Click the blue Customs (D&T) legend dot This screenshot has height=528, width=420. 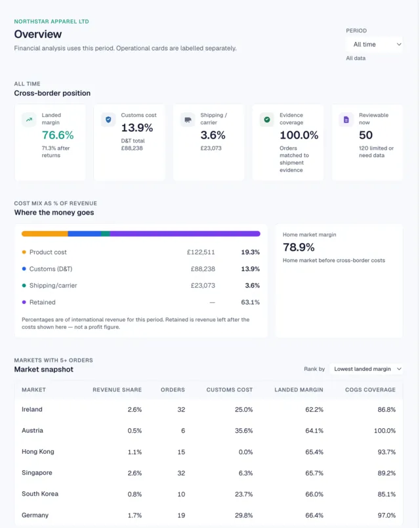coord(24,269)
